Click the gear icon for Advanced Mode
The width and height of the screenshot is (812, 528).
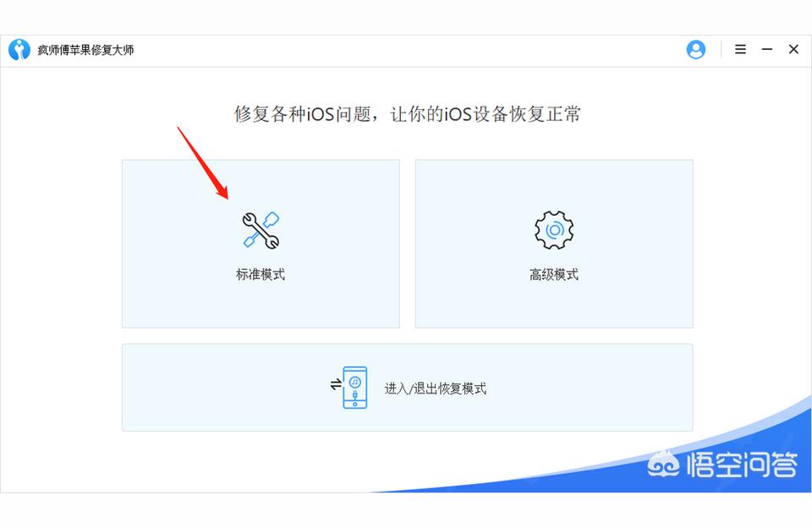(x=553, y=229)
